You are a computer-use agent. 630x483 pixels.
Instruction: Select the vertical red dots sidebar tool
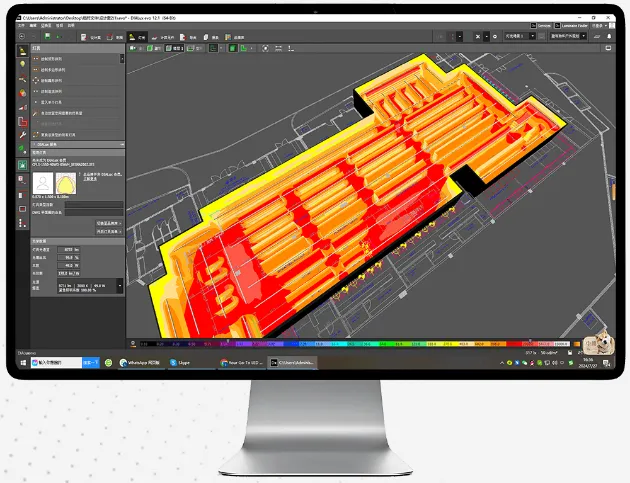pos(22,223)
